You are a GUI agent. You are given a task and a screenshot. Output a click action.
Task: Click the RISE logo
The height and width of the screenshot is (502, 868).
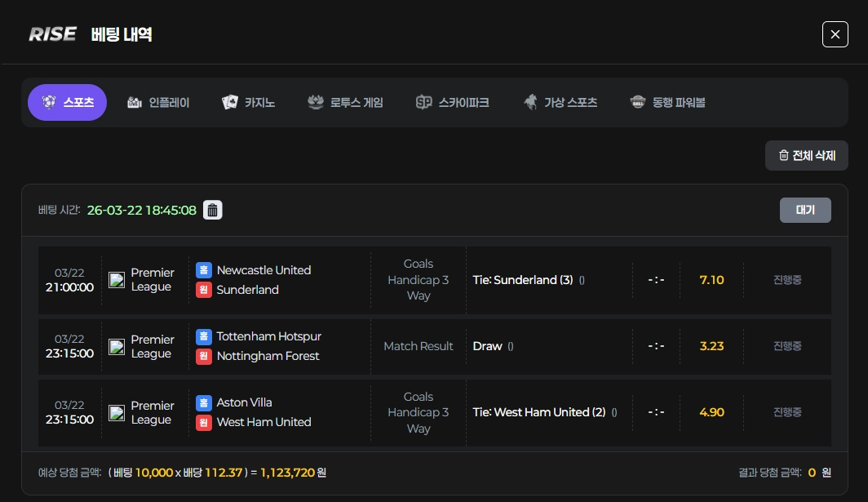click(x=52, y=34)
